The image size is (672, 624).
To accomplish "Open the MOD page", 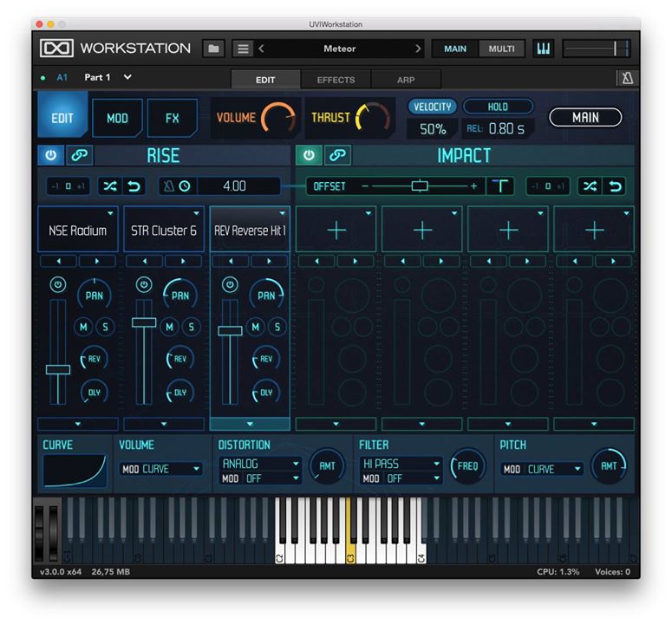I will [x=117, y=118].
